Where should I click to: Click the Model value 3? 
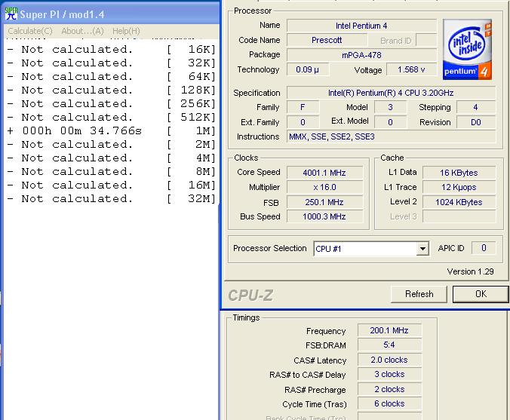pyautogui.click(x=390, y=107)
